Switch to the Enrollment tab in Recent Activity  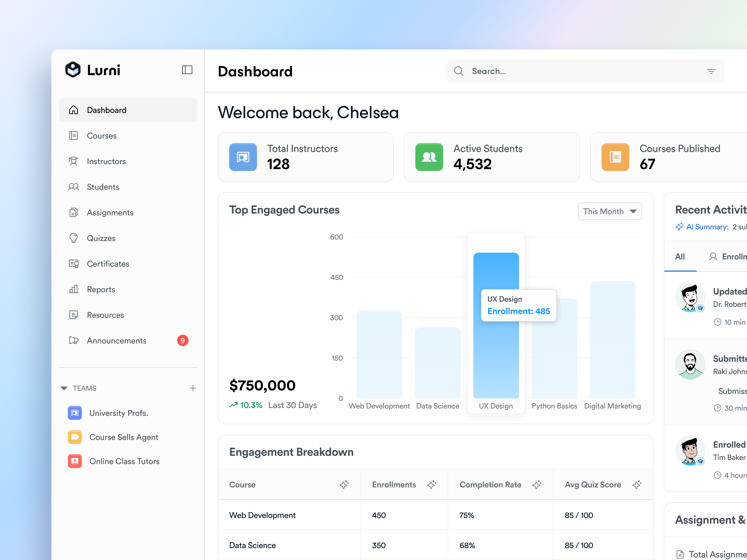(728, 257)
